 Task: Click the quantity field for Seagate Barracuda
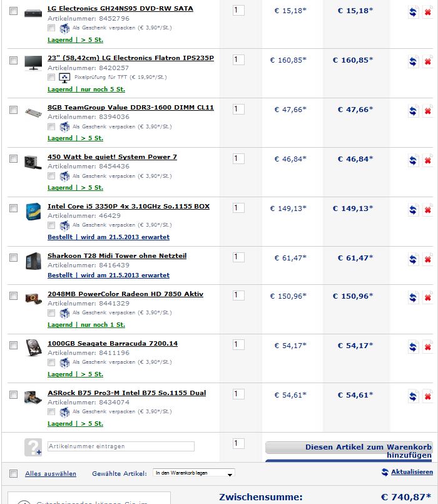238,345
